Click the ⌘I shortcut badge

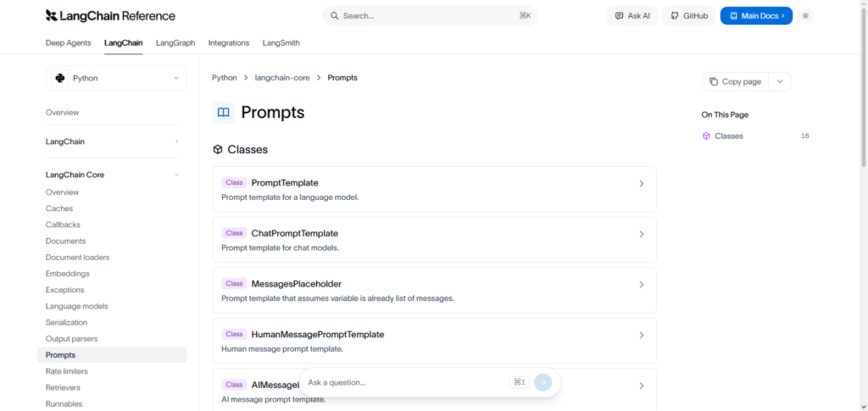coord(520,382)
